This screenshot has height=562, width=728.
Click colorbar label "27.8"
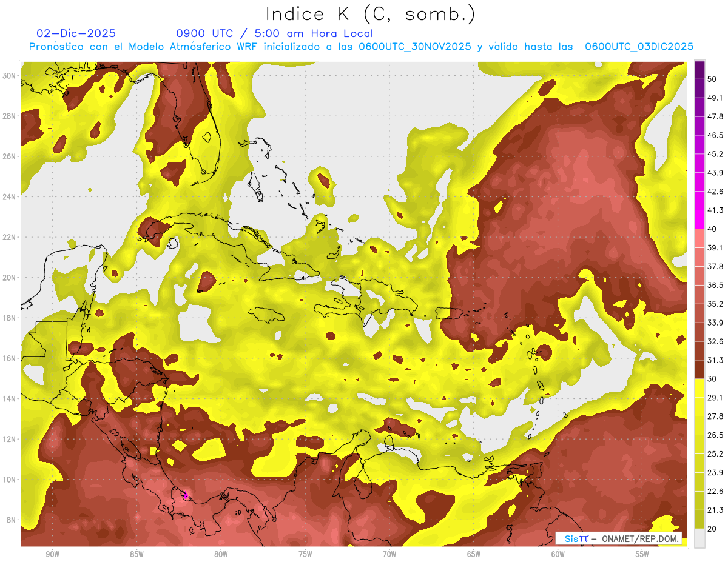tap(715, 416)
